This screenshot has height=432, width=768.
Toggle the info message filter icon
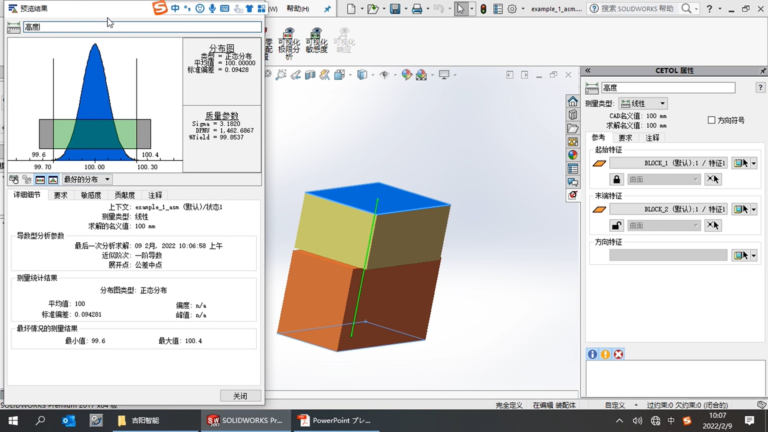[x=592, y=354]
